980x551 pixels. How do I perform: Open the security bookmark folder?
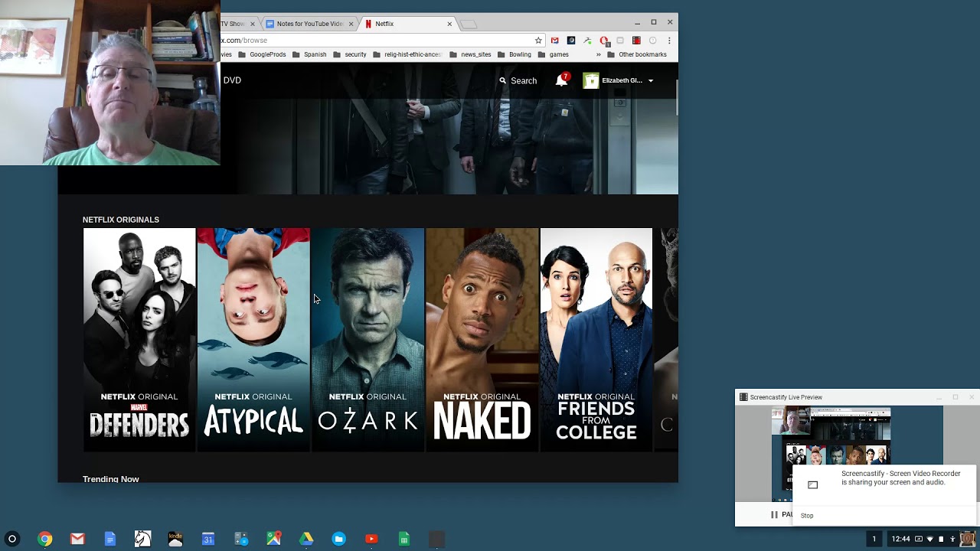[350, 54]
